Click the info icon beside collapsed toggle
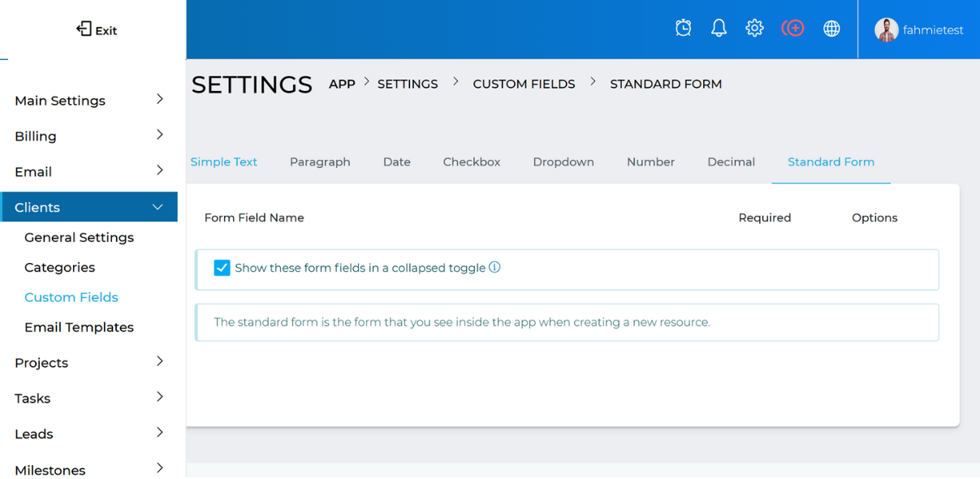The height and width of the screenshot is (479, 980). coord(494,267)
